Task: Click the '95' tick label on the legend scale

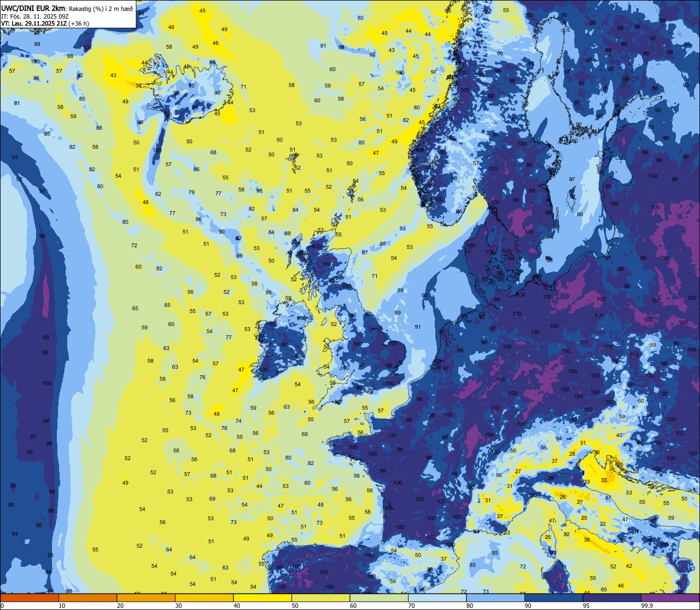Action: [587, 606]
